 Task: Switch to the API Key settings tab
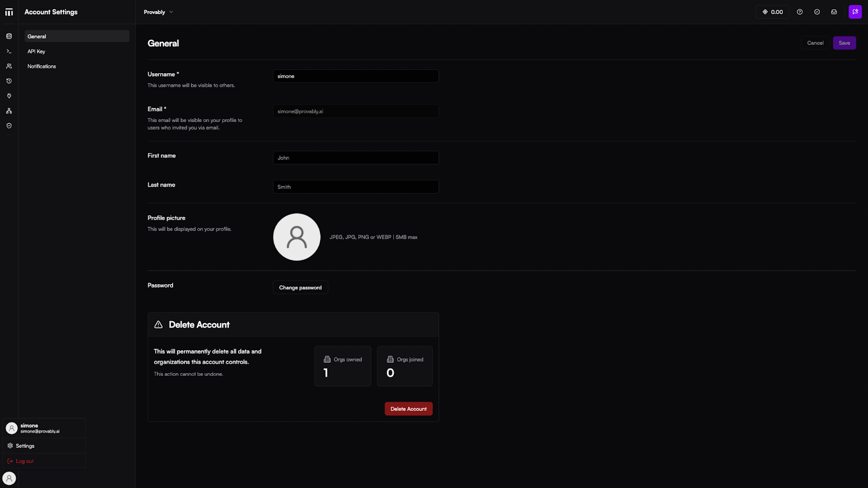36,52
